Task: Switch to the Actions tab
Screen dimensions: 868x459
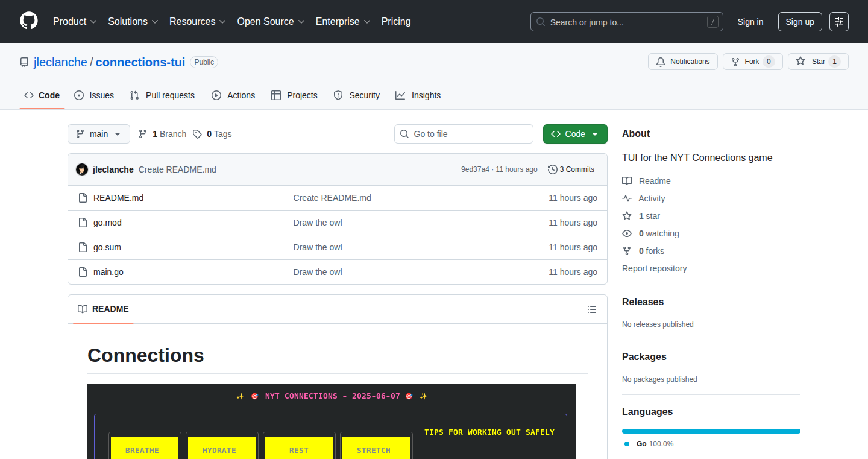Action: 233,95
